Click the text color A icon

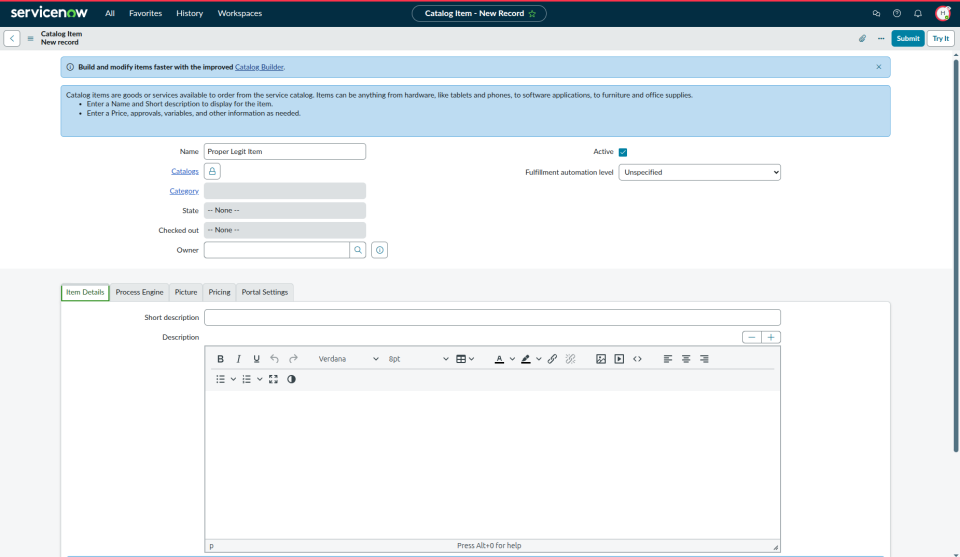500,359
